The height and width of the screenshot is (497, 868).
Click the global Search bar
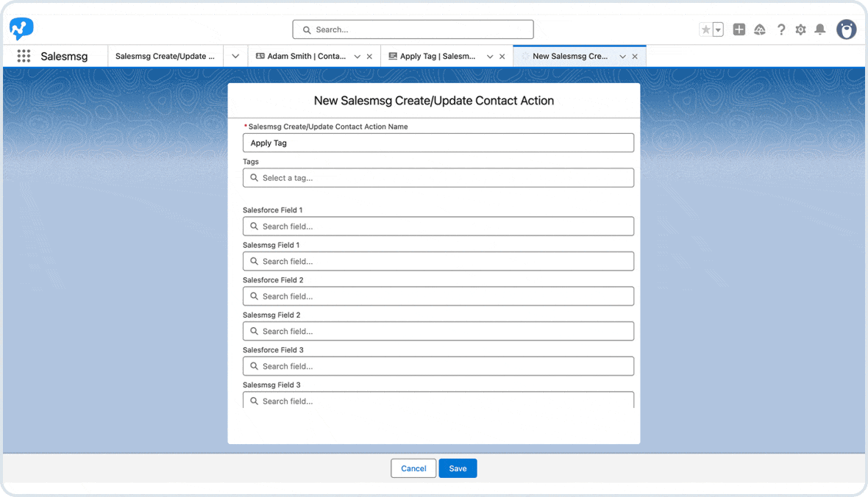pos(413,29)
